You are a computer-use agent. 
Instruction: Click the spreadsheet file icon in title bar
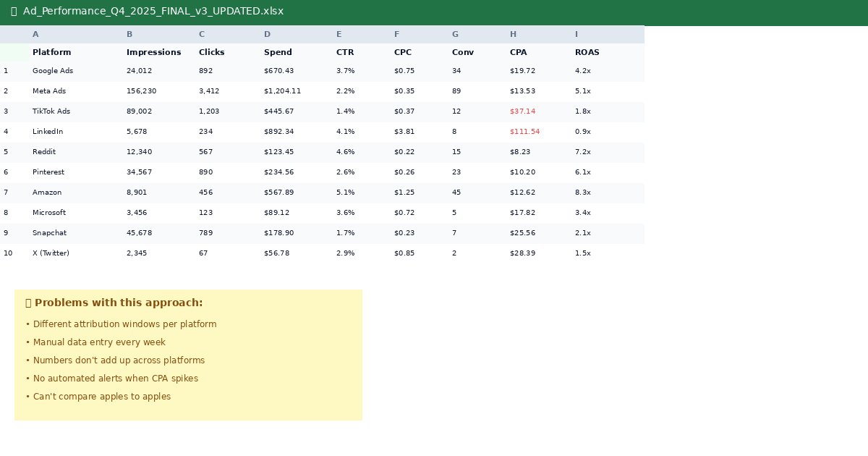[x=14, y=12]
